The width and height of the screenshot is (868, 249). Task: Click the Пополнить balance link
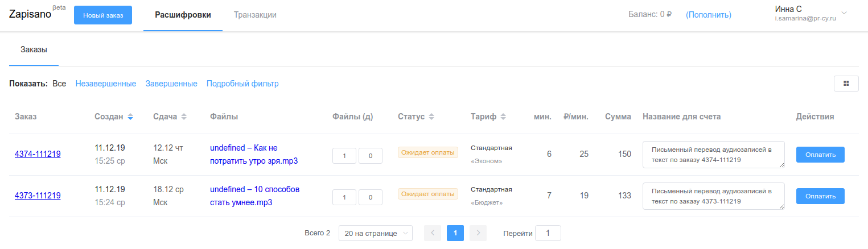click(x=709, y=15)
